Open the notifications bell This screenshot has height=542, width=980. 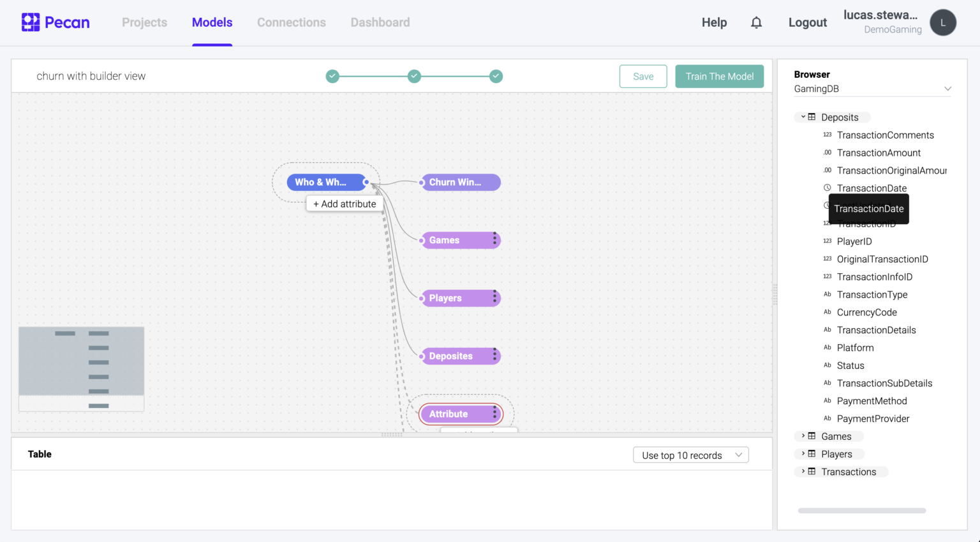pyautogui.click(x=756, y=22)
